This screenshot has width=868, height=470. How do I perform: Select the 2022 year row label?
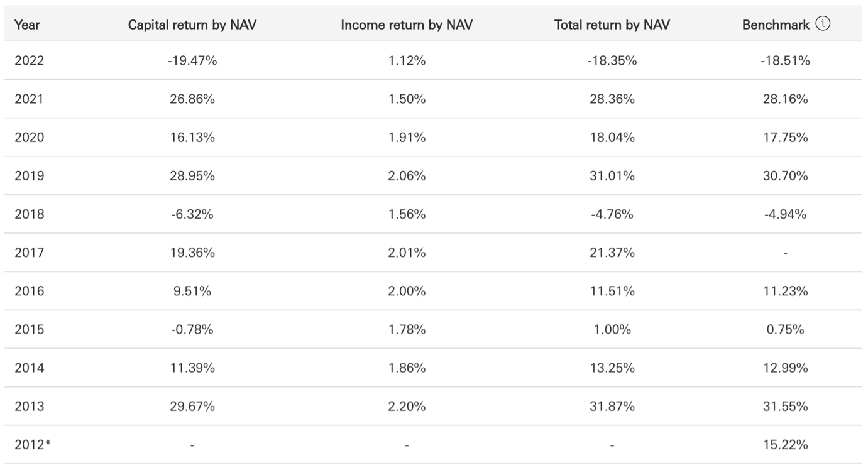click(x=30, y=61)
